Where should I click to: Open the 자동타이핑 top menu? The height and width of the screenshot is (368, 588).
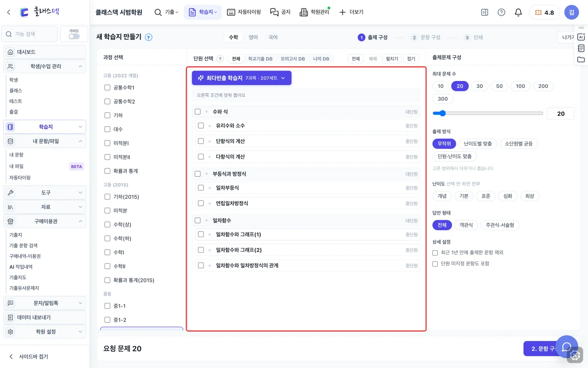point(244,13)
